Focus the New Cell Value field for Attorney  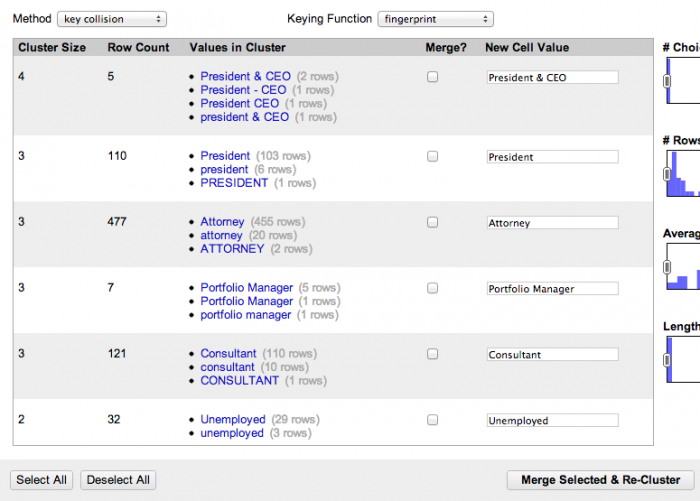click(552, 223)
